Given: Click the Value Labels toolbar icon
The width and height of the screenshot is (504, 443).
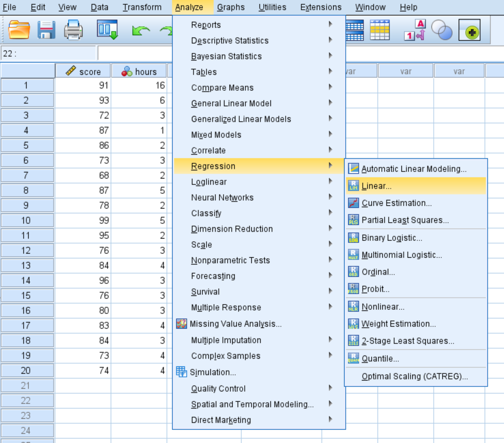Looking at the screenshot, I should (x=415, y=30).
